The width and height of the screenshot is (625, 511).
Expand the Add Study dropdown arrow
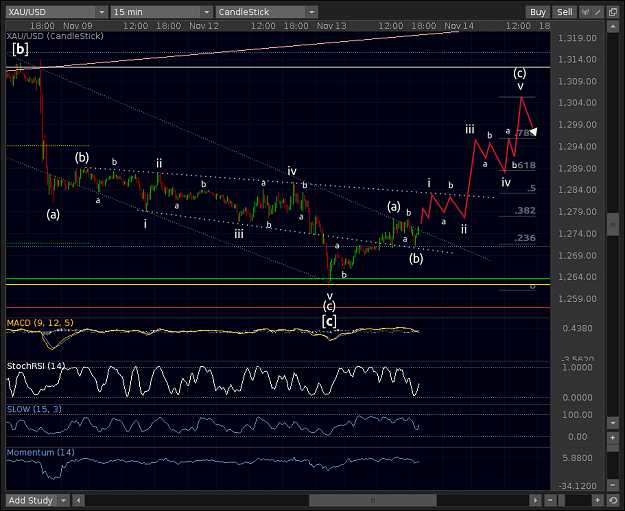click(x=63, y=500)
